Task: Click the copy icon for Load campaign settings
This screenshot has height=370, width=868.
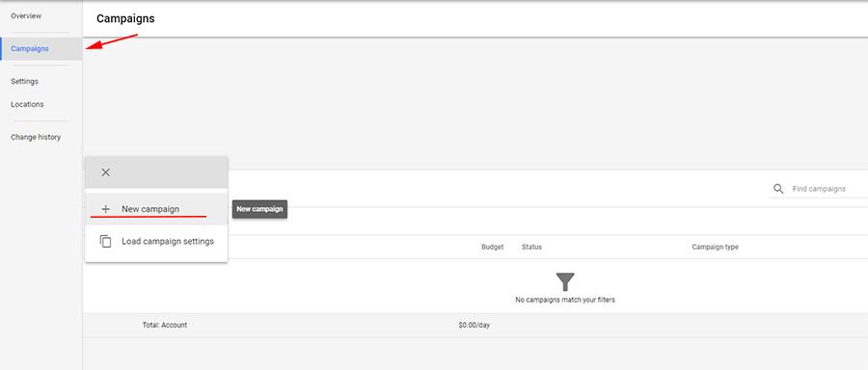Action: [106, 241]
